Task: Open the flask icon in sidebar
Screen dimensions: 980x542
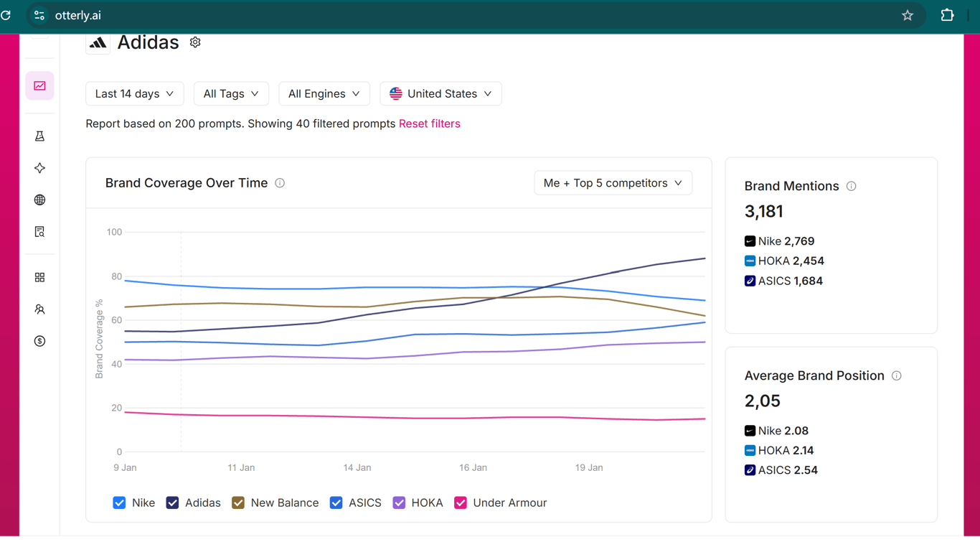Action: (39, 136)
